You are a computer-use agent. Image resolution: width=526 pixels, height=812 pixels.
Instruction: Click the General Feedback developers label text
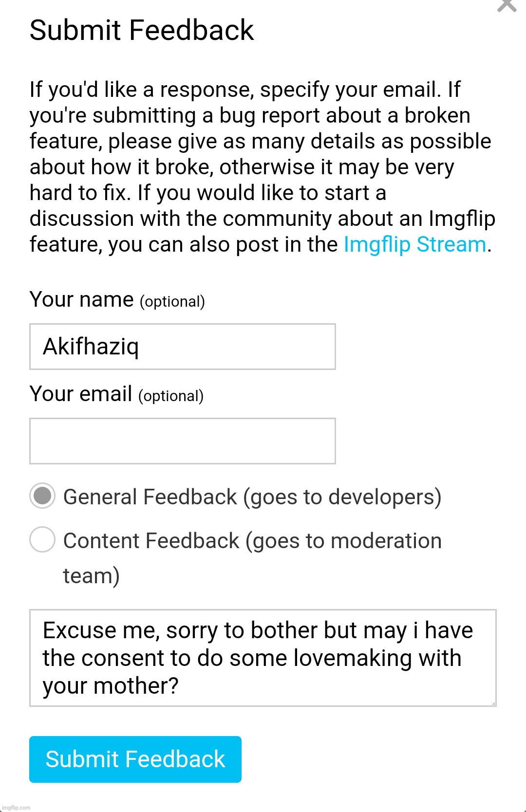(252, 497)
